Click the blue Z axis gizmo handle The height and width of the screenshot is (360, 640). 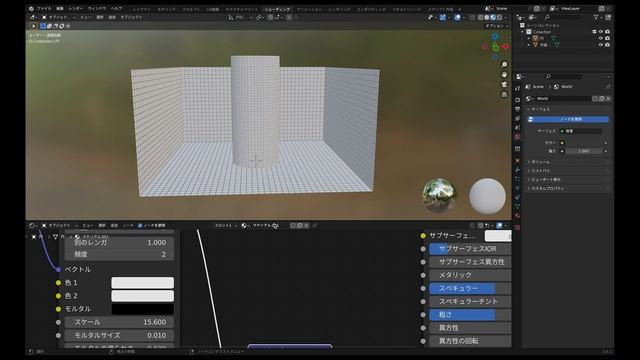click(x=495, y=37)
